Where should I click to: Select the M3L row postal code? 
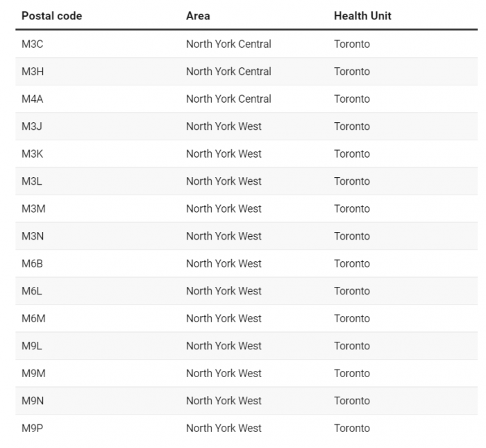pyautogui.click(x=32, y=181)
